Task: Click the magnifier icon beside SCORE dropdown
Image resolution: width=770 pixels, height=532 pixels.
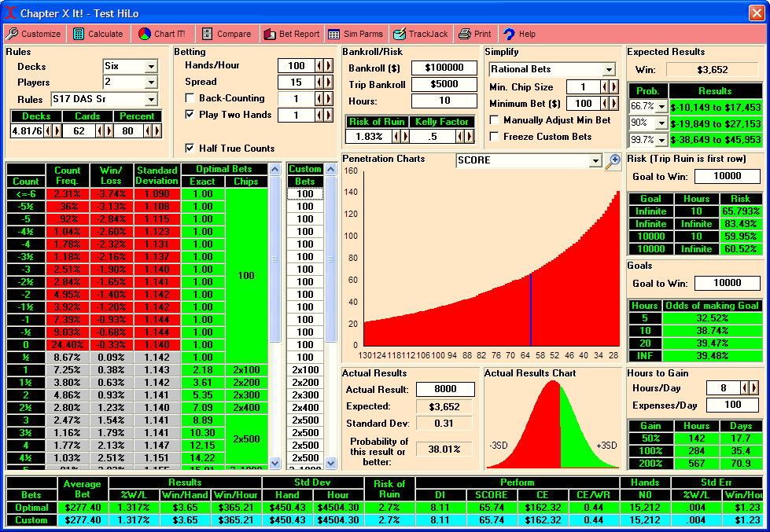Action: click(613, 161)
